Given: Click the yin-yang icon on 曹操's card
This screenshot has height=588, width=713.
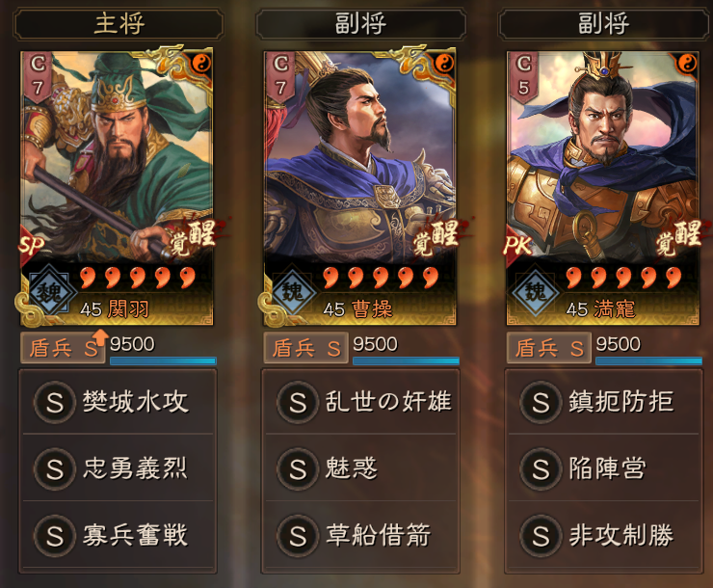Looking at the screenshot, I should [x=444, y=63].
